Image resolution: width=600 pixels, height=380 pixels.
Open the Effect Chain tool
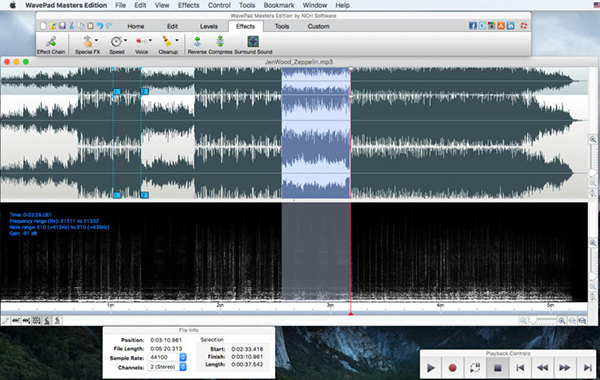[51, 45]
